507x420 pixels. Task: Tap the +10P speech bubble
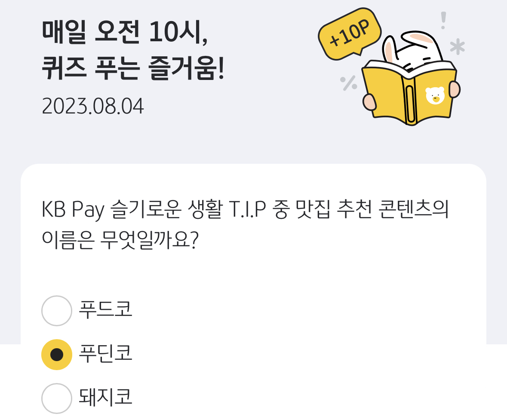[x=350, y=34]
